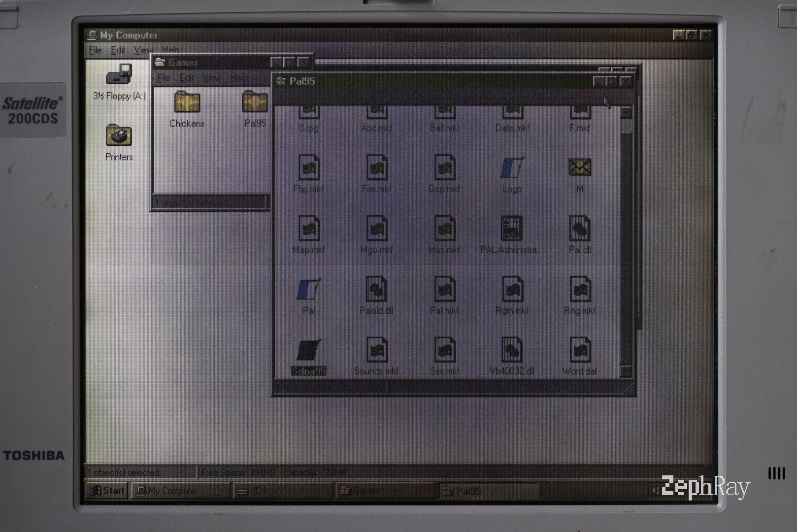The width and height of the screenshot is (797, 532).
Task: Click the Games window title bar
Action: tap(212, 63)
